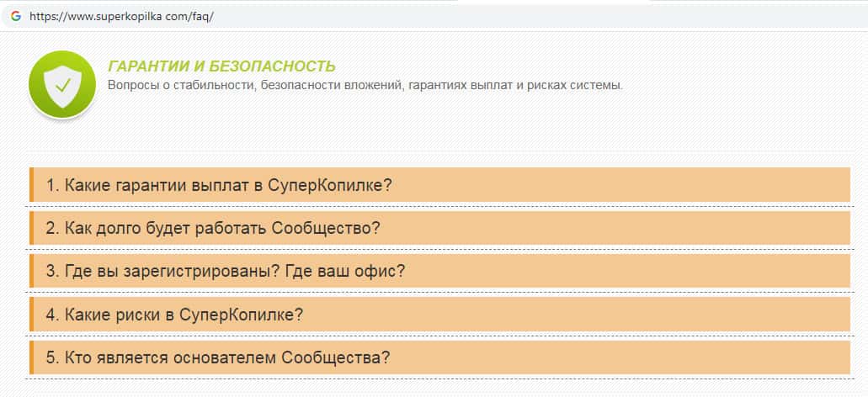Click the dotted divider under the header section
Image resolution: width=868 pixels, height=397 pixels.
click(x=438, y=151)
